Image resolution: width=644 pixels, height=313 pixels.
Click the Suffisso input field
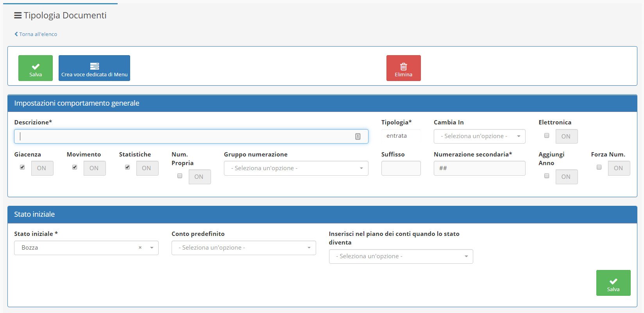point(401,168)
